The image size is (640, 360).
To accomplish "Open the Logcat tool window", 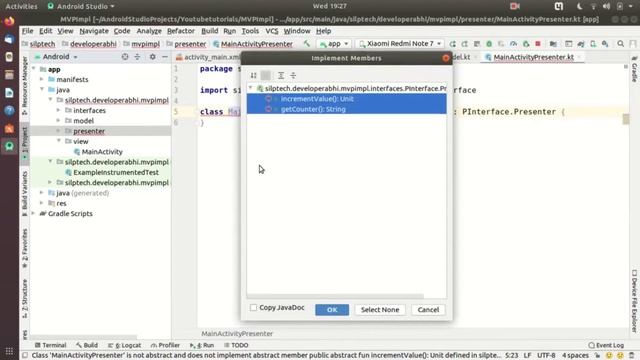I will tap(124, 345).
